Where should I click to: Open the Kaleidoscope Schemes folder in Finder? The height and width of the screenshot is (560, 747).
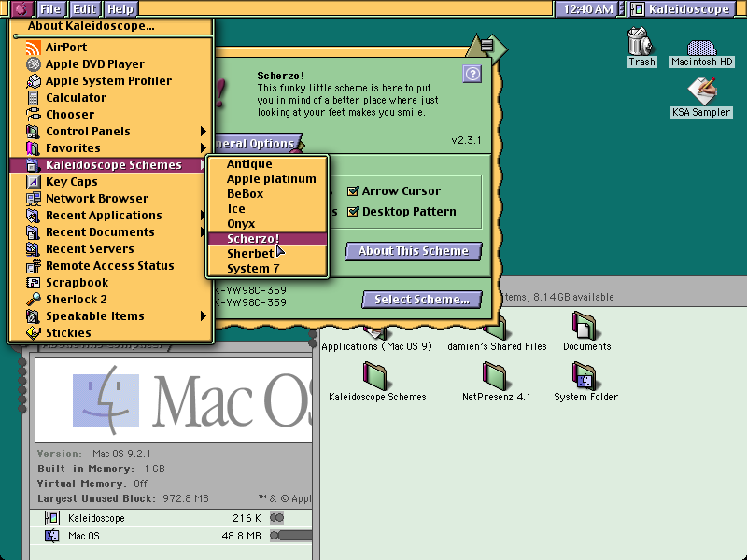tap(375, 376)
